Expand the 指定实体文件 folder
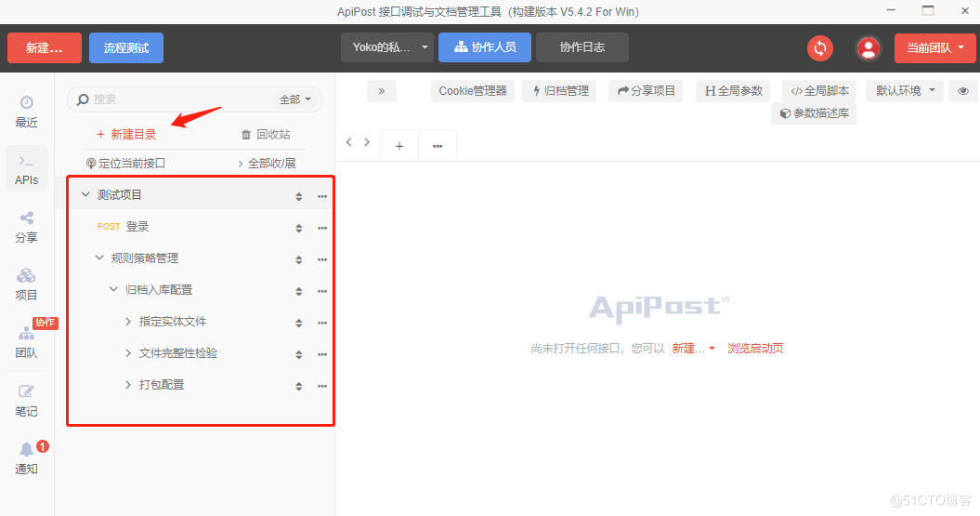This screenshot has width=980, height=516. tap(127, 322)
